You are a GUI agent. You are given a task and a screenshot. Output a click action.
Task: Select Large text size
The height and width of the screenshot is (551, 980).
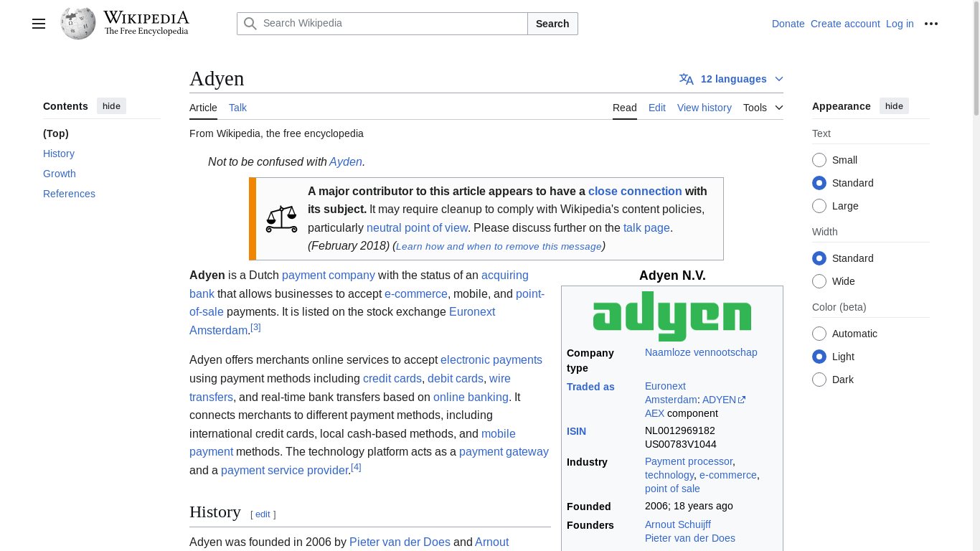coord(819,206)
